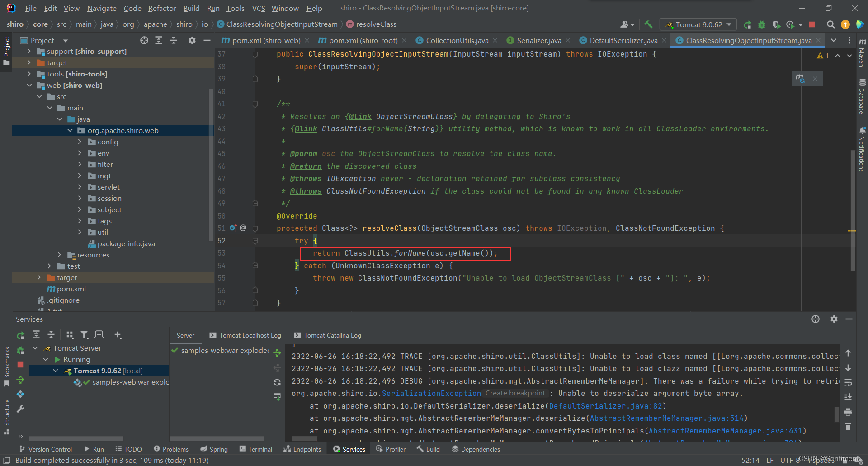Run with Coverage from main toolbar

tap(776, 24)
